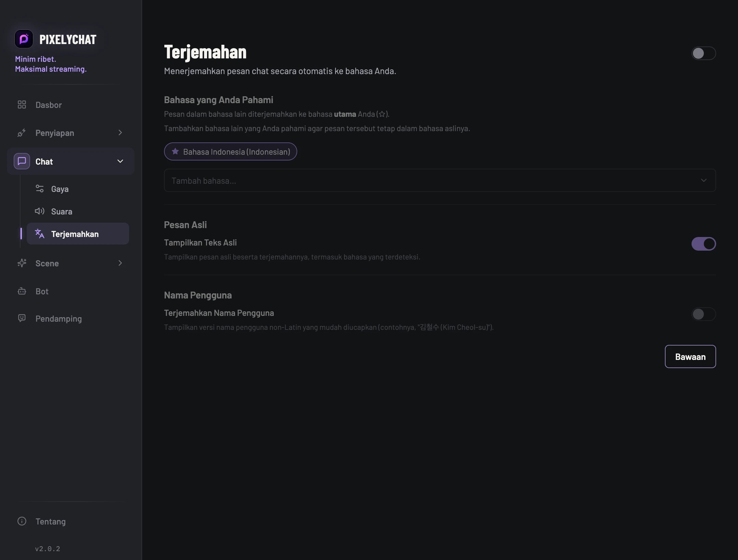Image resolution: width=738 pixels, height=560 pixels.
Task: Enable the main Terjemahan toggle
Action: pyautogui.click(x=703, y=53)
